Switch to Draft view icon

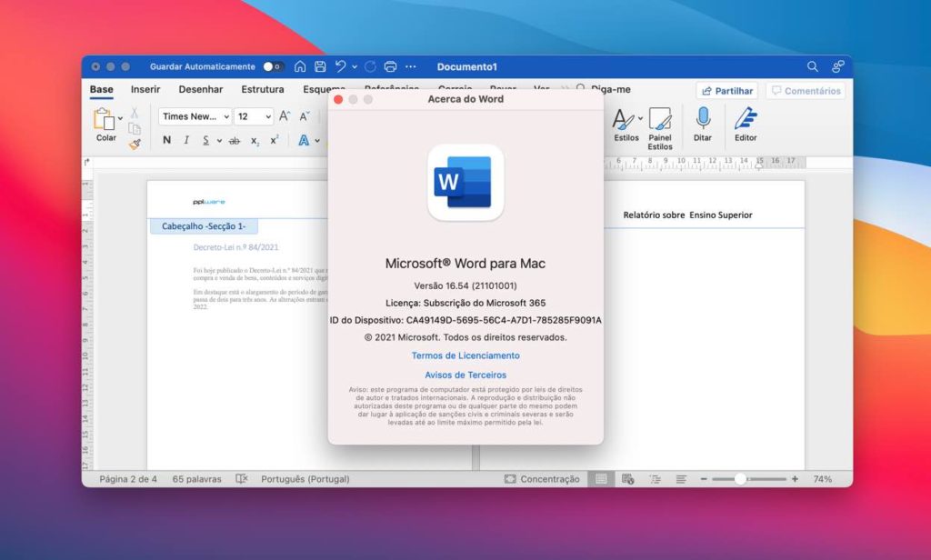pos(681,479)
